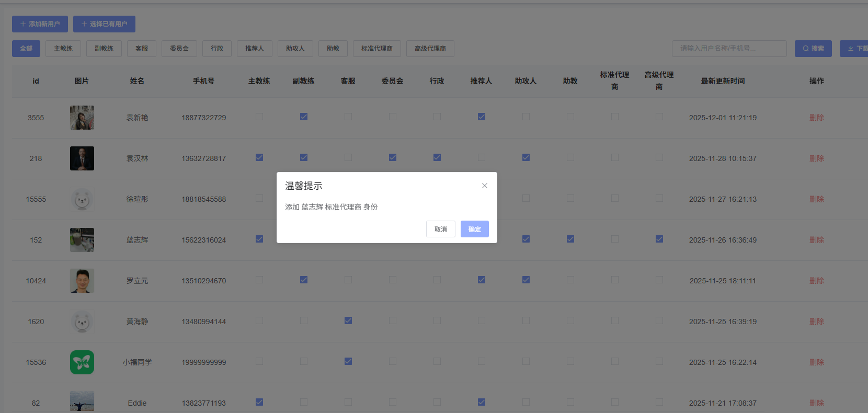Viewport: 868px width, 413px height.
Task: Uncheck 主教练 for 袁汉林
Action: tap(259, 157)
